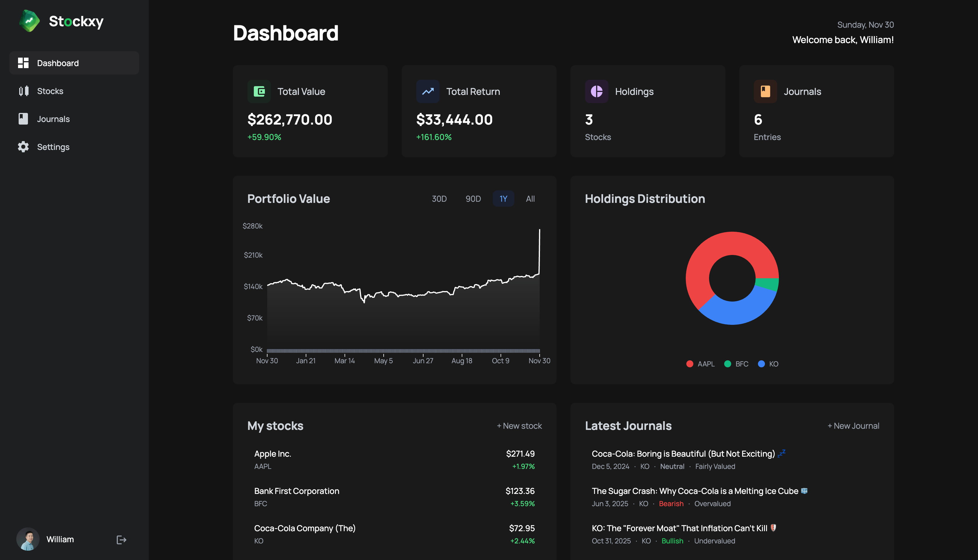Switch chart range to 30D

439,199
